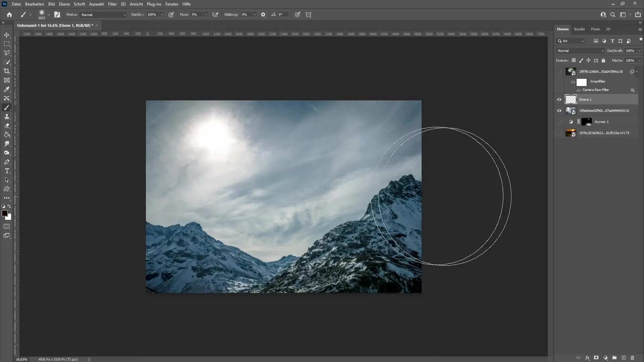Open the Filter menu
The height and width of the screenshot is (362, 644).
click(x=112, y=4)
